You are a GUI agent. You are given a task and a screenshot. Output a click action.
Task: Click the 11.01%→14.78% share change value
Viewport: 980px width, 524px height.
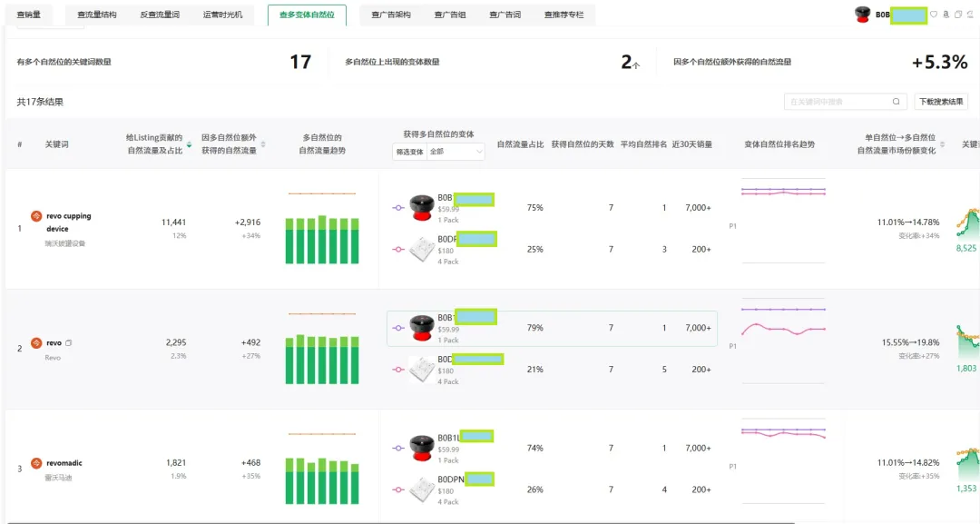(908, 222)
